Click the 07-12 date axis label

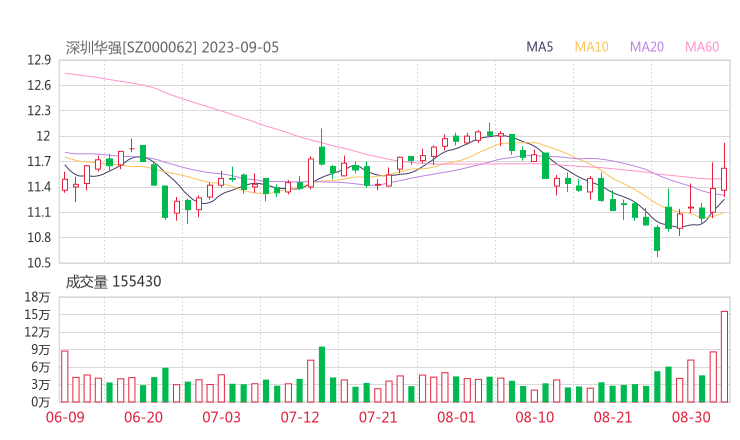[x=300, y=417]
